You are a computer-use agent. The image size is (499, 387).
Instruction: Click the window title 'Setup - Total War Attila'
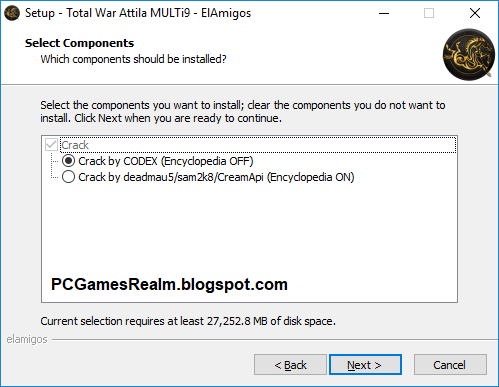click(x=138, y=13)
